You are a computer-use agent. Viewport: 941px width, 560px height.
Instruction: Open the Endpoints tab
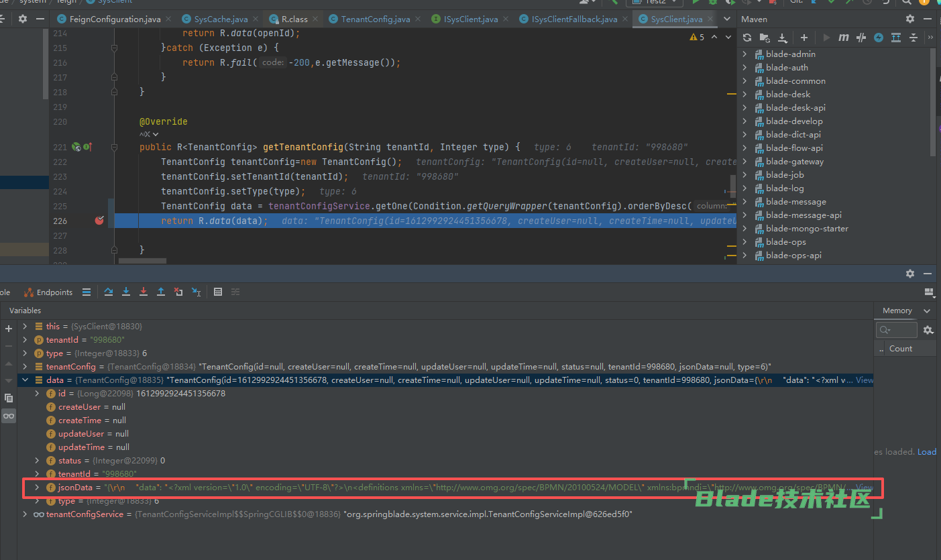(x=48, y=292)
